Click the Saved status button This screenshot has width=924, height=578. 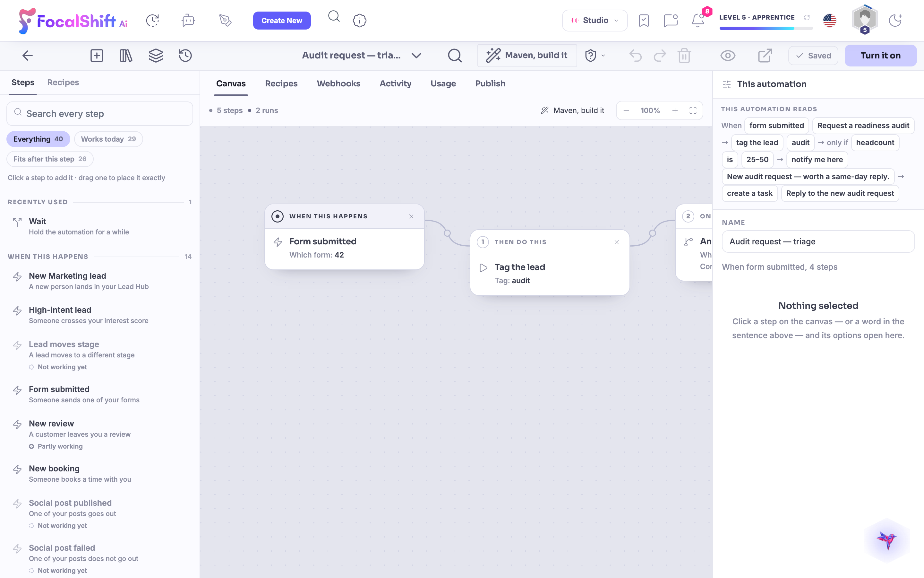point(813,56)
